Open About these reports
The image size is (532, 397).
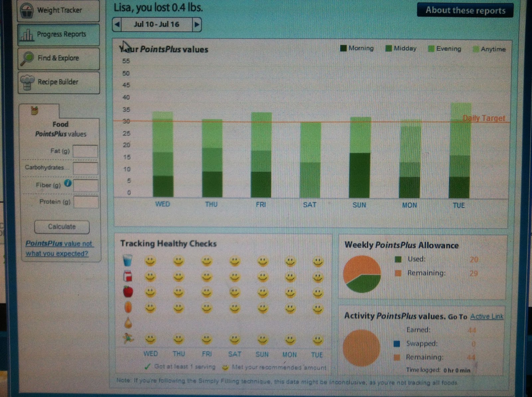pos(465,10)
